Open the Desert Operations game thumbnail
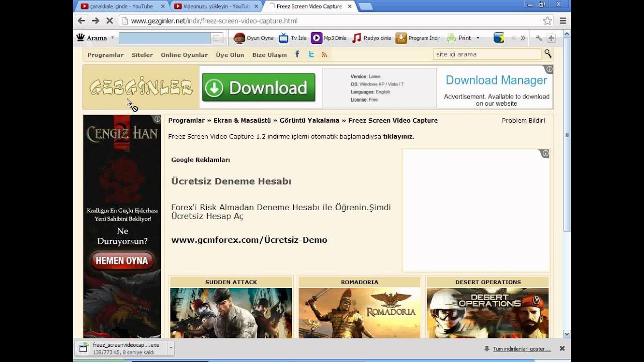The height and width of the screenshot is (362, 644). point(488,313)
